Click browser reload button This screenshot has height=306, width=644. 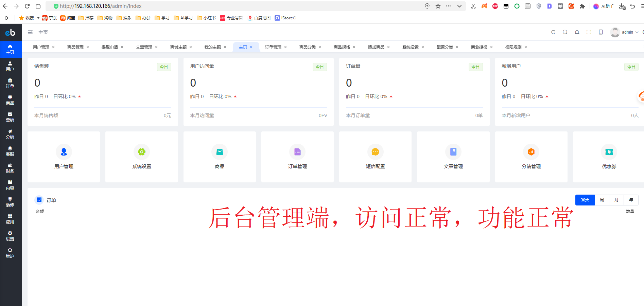(x=27, y=6)
